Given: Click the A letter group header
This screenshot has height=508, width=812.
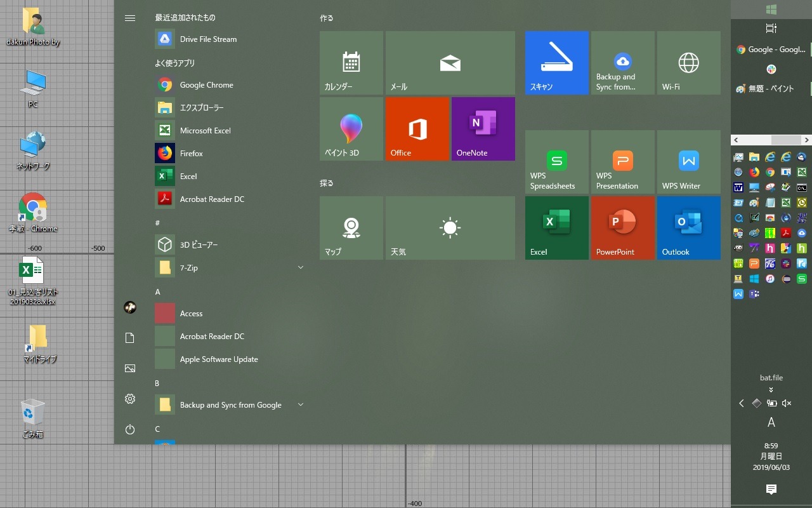Looking at the screenshot, I should 157,291.
